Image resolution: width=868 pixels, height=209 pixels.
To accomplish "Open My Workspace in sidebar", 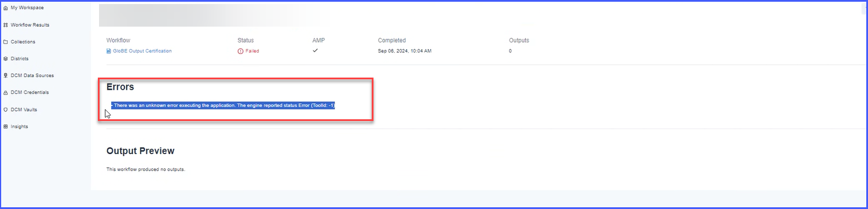I will coord(27,8).
